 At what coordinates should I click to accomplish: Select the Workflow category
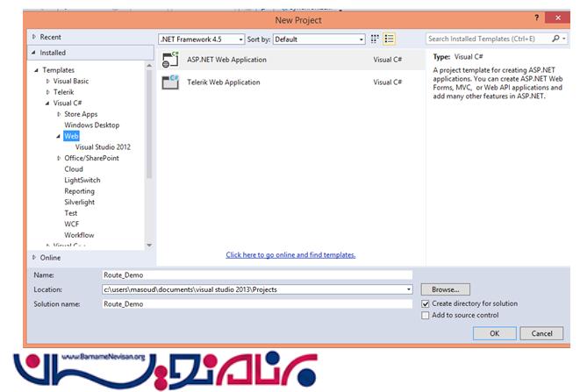pos(79,235)
